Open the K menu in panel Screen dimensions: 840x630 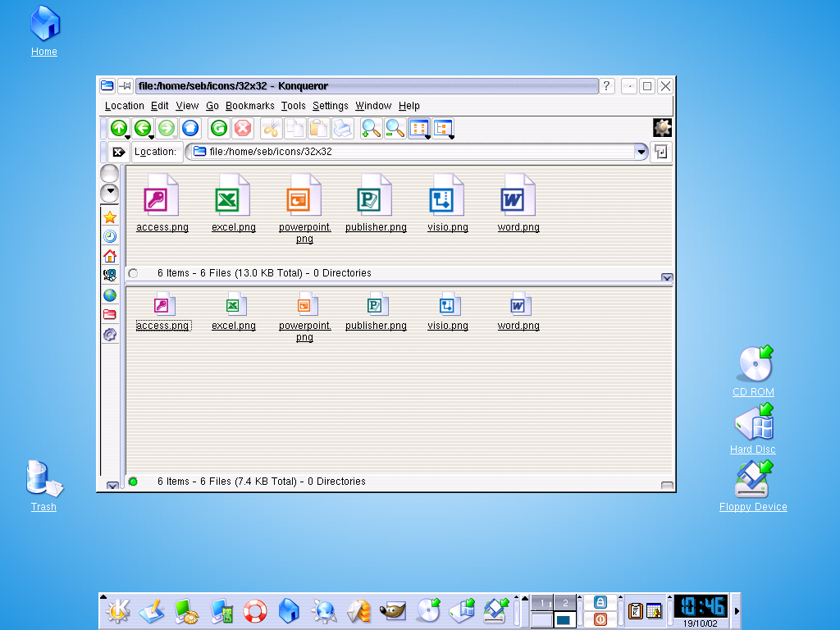(x=118, y=610)
